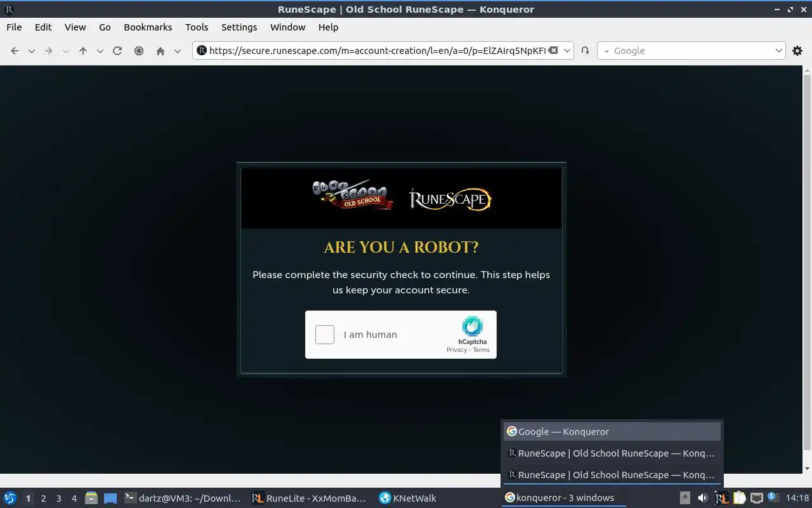The image size is (812, 508).
Task: Reload the current page
Action: click(117, 51)
